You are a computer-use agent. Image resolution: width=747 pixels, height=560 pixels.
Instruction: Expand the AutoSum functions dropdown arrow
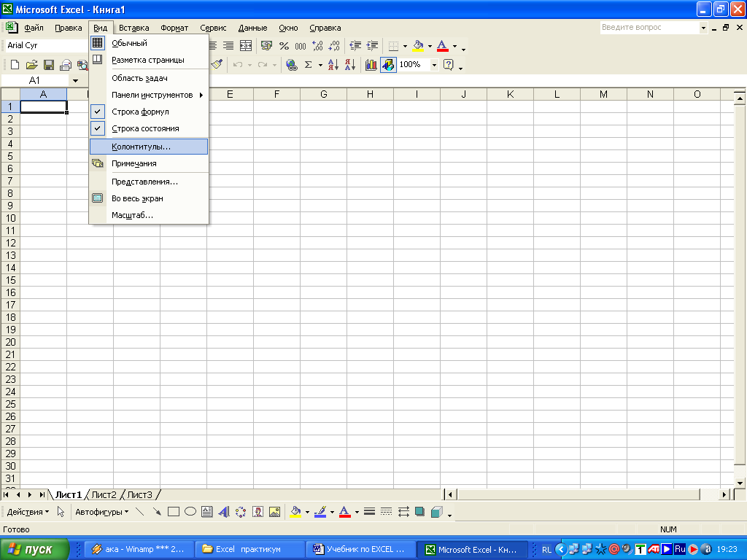pos(320,65)
